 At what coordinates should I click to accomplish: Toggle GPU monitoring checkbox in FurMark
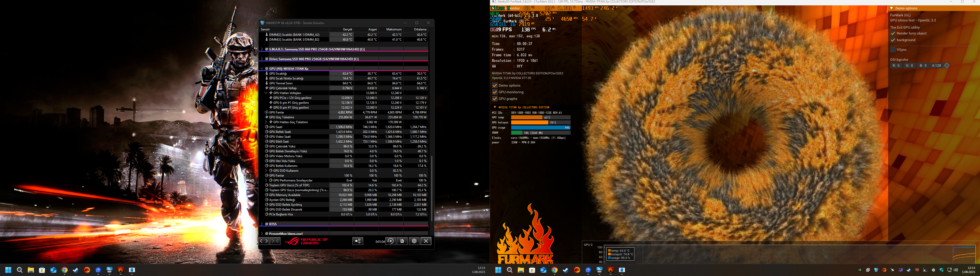coord(495,92)
